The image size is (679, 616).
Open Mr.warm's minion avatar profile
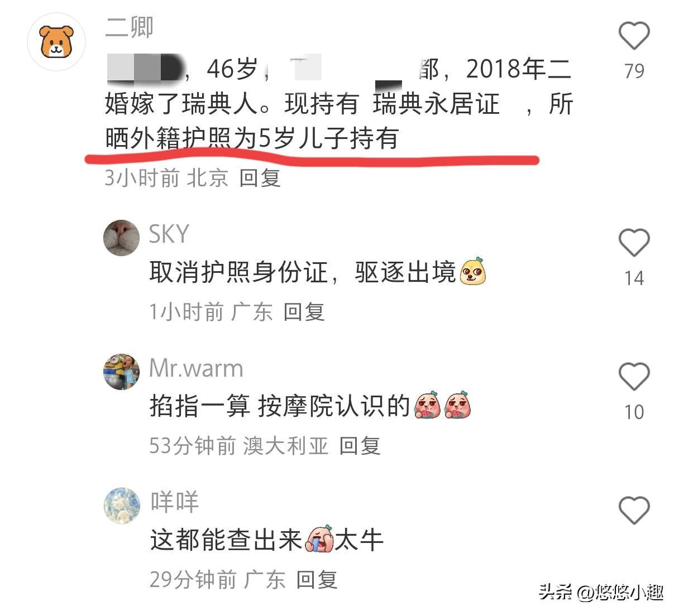click(122, 372)
